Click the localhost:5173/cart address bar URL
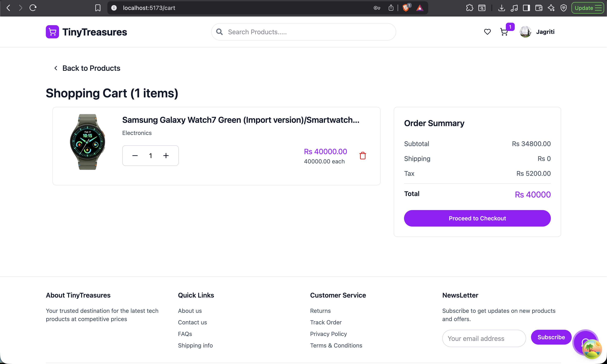Viewport: 607px width, 364px height. (x=149, y=8)
